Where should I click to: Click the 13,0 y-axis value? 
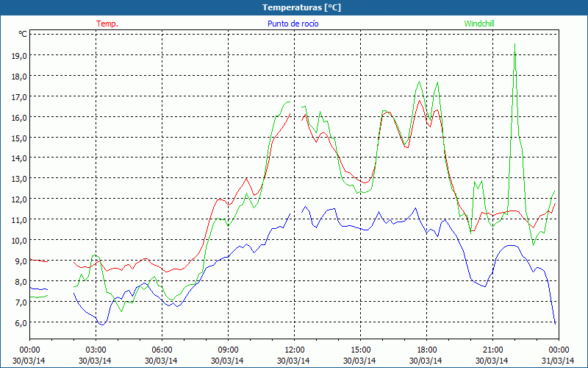(x=19, y=179)
